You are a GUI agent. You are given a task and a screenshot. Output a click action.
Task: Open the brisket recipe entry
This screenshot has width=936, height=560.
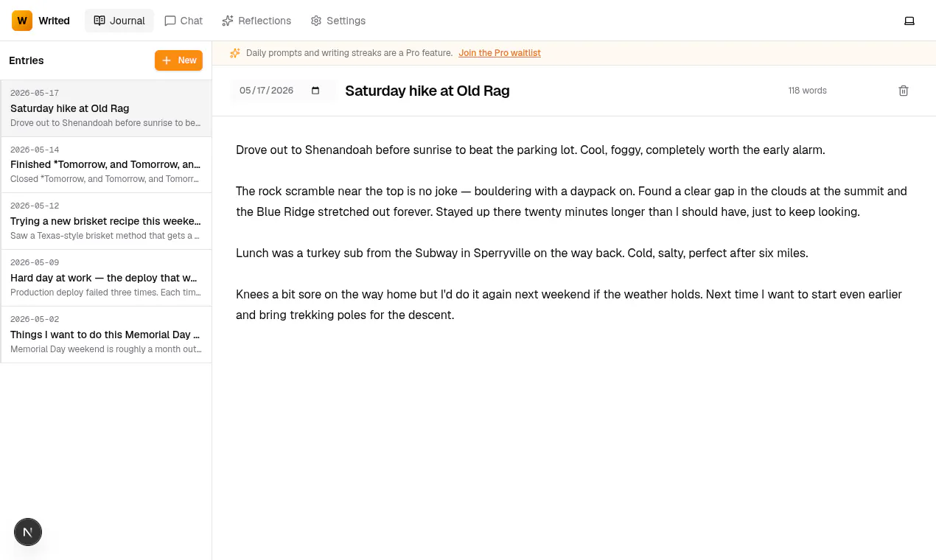(106, 222)
